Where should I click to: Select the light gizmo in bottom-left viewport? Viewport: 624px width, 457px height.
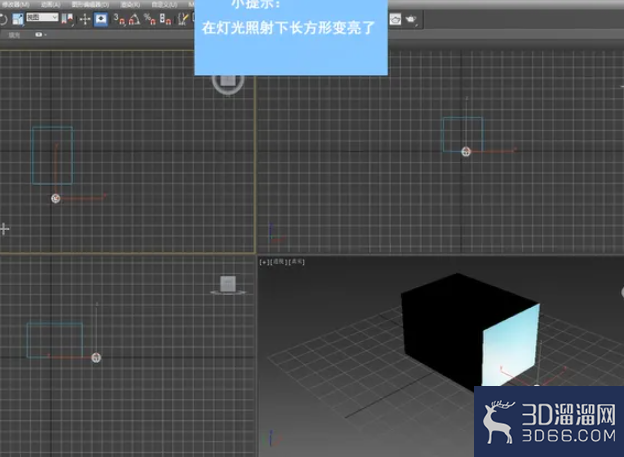pyautogui.click(x=96, y=357)
